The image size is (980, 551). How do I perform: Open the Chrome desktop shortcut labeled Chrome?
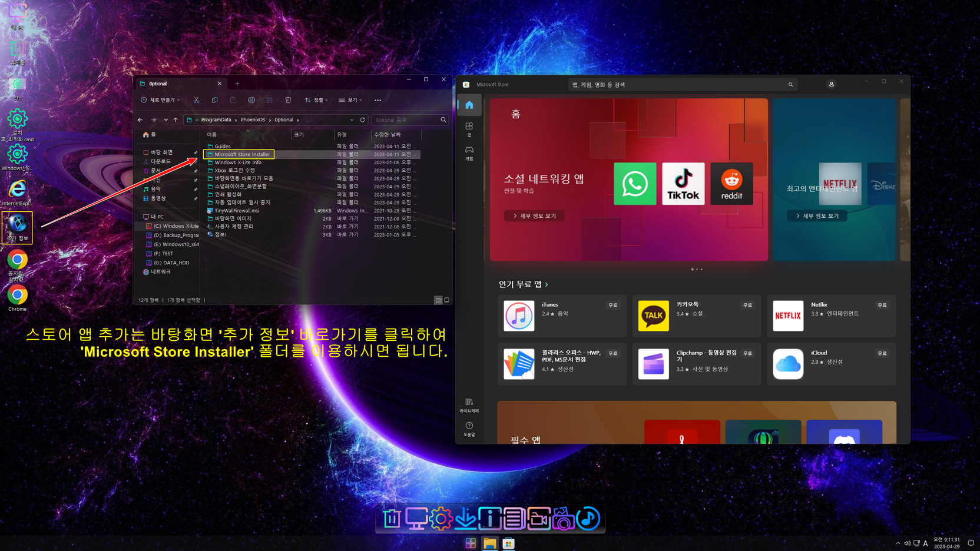pos(17,298)
